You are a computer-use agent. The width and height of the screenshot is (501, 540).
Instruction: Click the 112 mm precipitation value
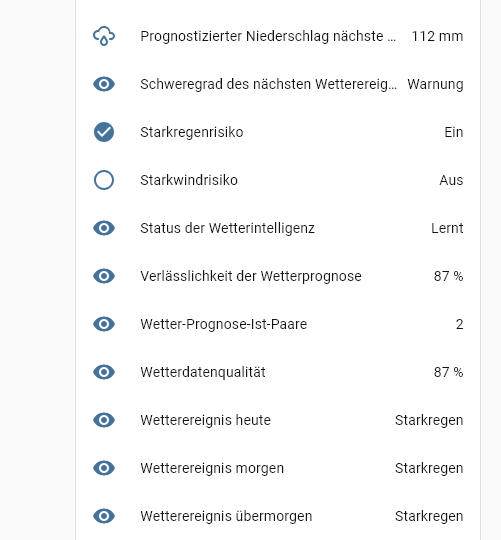(x=437, y=36)
